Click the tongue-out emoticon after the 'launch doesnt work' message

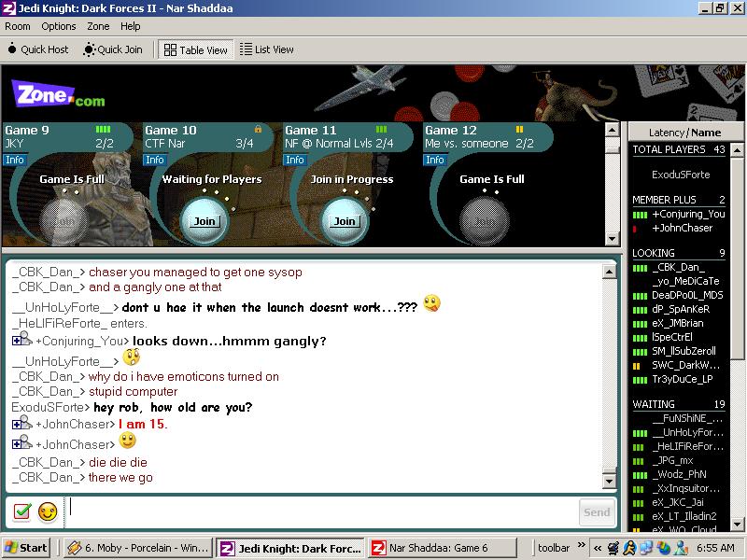pyautogui.click(x=431, y=303)
